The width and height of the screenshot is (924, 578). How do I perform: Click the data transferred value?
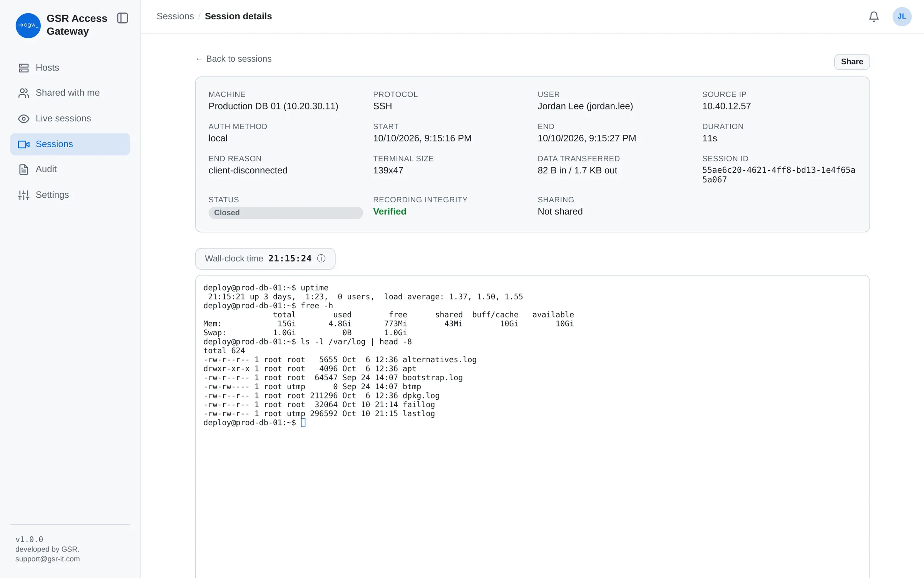pyautogui.click(x=577, y=170)
